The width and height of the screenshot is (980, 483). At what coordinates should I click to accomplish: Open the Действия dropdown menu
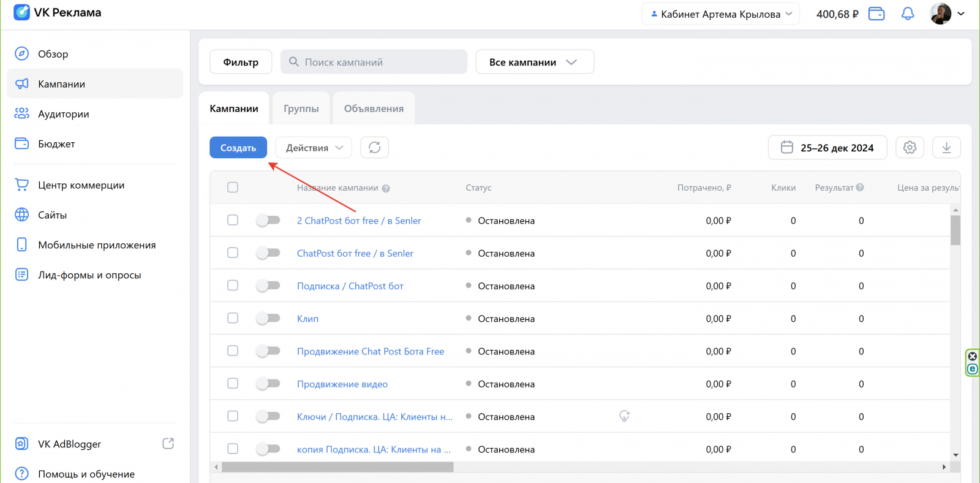point(314,148)
